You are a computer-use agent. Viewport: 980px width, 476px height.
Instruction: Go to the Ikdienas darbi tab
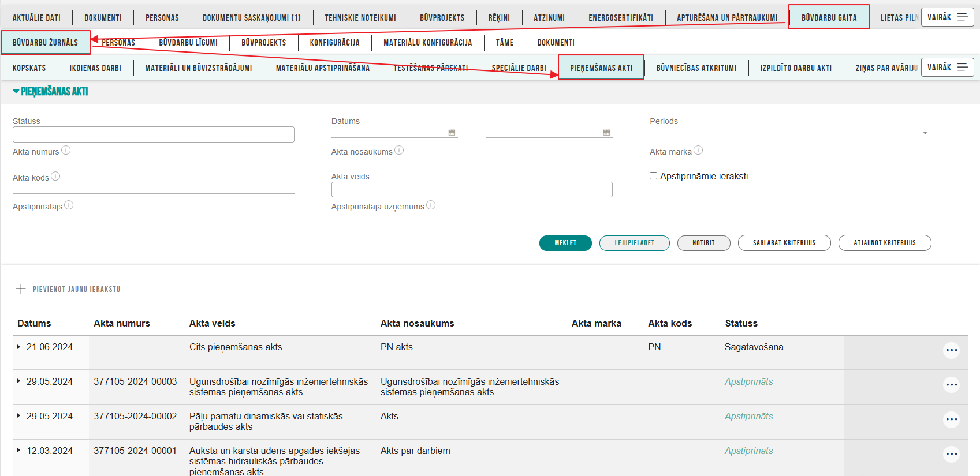click(95, 68)
